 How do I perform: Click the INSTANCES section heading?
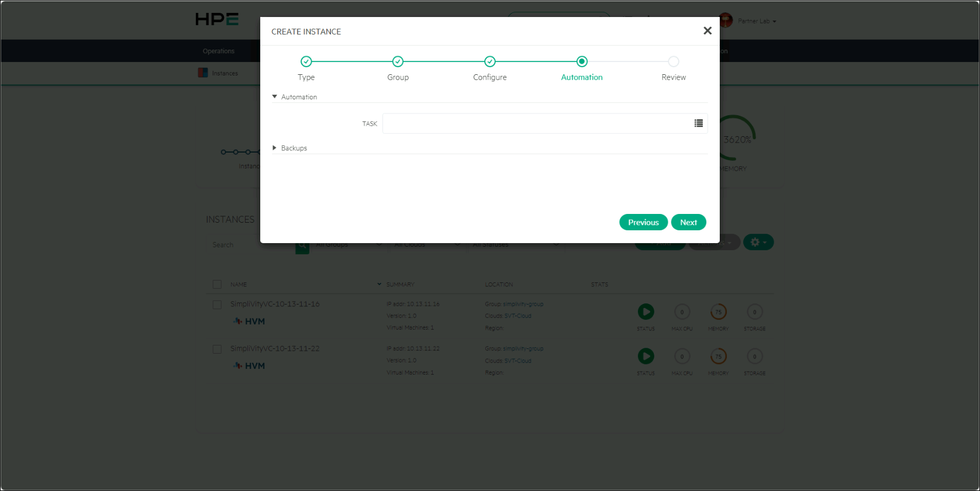click(x=230, y=219)
